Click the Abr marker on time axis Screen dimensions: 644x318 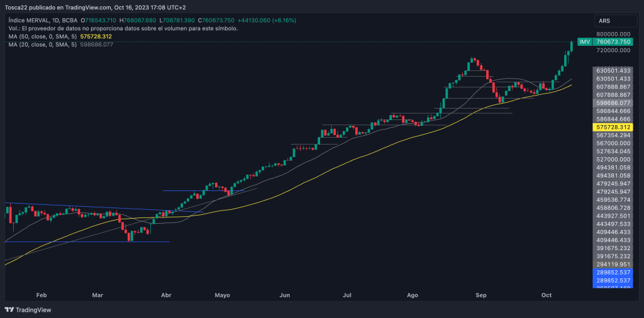[x=166, y=294]
